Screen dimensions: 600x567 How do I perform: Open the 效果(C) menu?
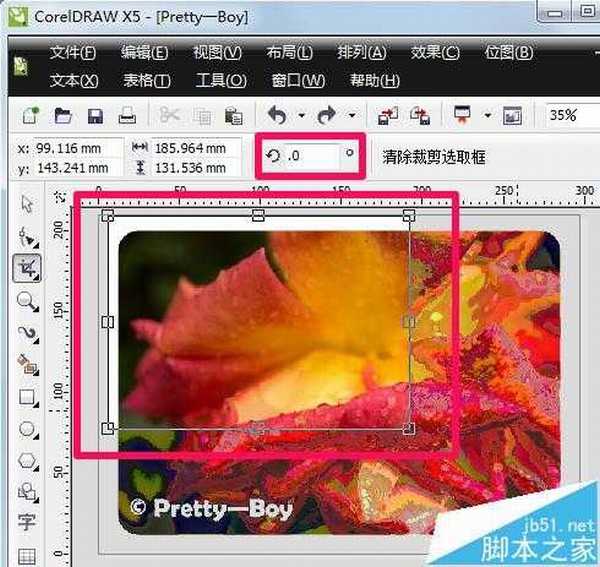click(x=435, y=53)
